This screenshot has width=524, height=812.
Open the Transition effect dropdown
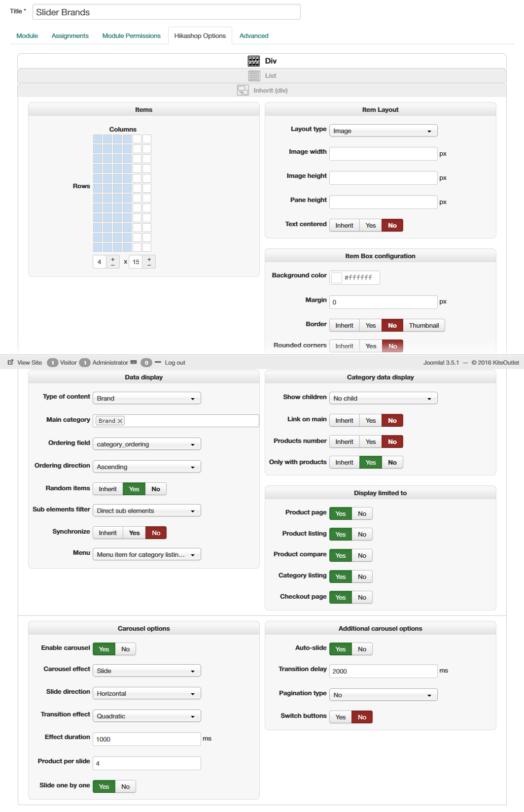[147, 716]
